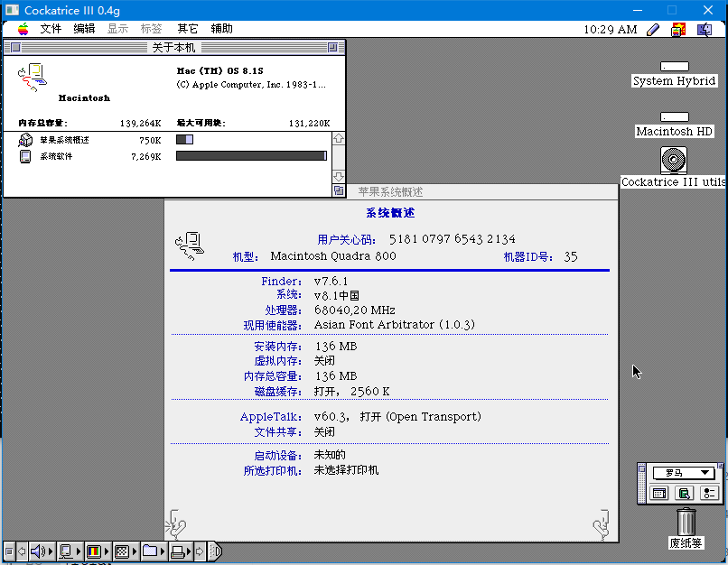Click the options list button in input palette
Viewport: 728px width, 565px height.
[709, 493]
